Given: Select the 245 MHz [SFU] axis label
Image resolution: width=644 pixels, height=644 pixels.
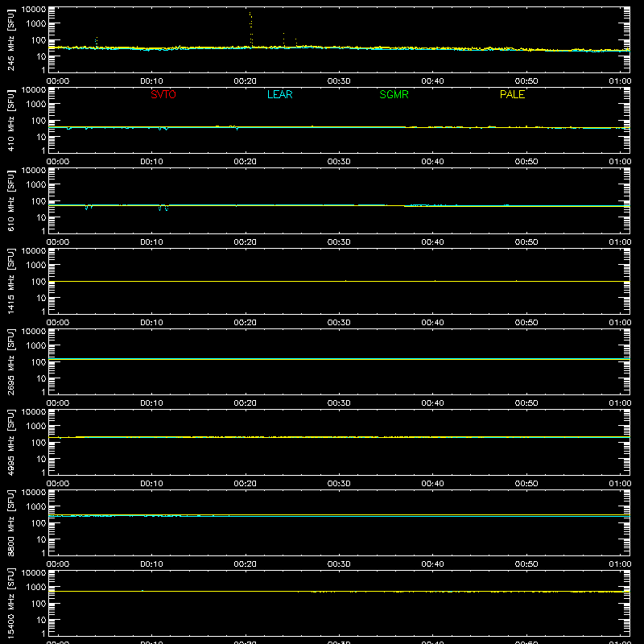Looking at the screenshot, I should point(10,39).
